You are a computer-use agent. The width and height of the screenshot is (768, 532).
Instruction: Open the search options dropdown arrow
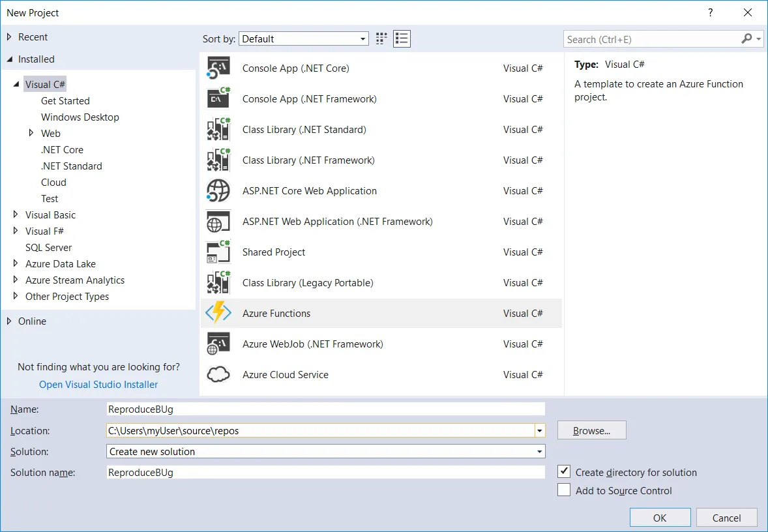759,38
